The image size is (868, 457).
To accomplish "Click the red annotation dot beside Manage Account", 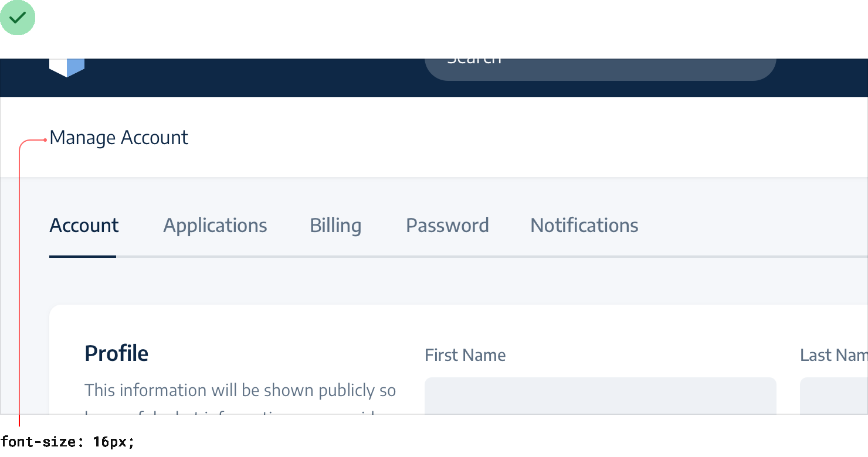I will pyautogui.click(x=45, y=140).
